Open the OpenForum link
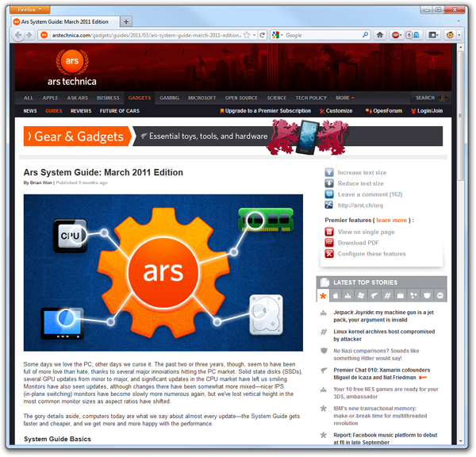Viewport: 476px width, 457px height. tap(384, 111)
